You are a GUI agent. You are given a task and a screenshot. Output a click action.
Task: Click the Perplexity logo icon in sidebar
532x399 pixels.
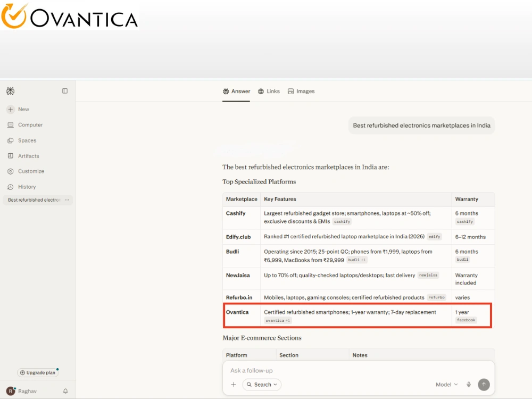coord(11,91)
